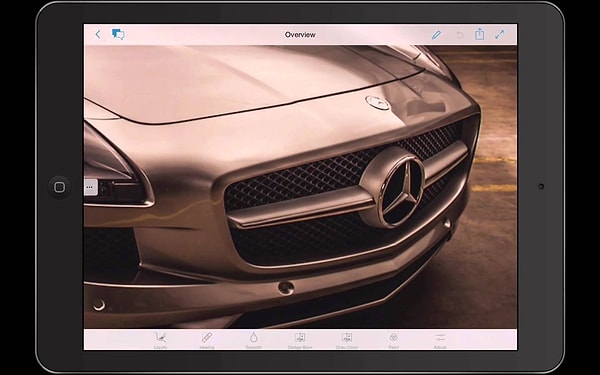The image size is (600, 375).
Task: Go back using the left chevron
Action: [x=98, y=34]
